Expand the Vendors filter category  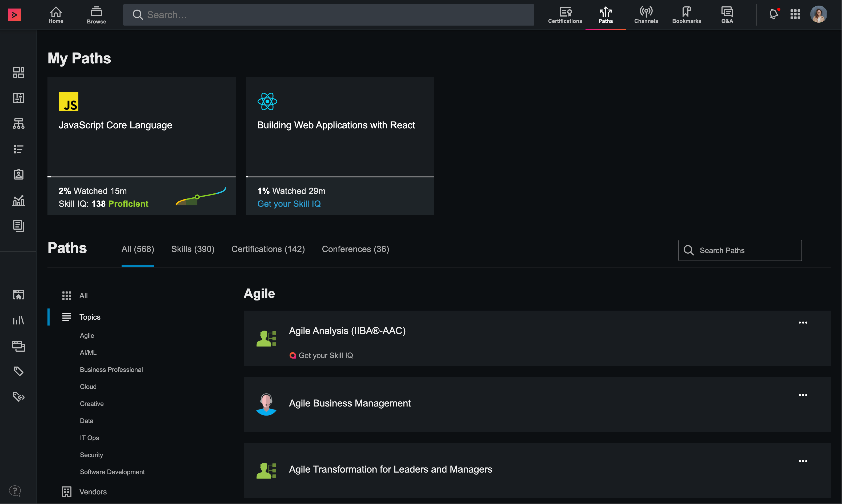pyautogui.click(x=93, y=491)
